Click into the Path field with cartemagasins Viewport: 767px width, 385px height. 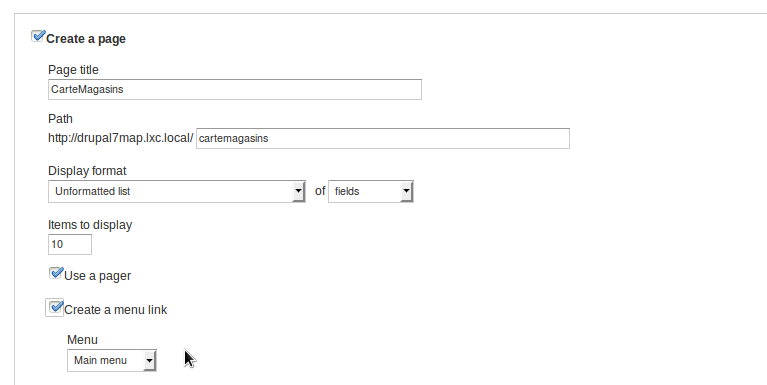click(x=383, y=138)
